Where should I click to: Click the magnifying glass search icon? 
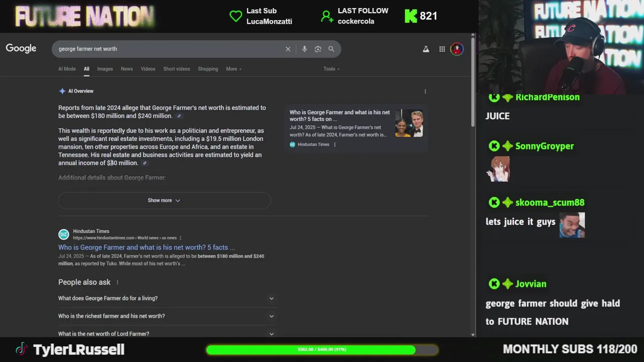331,49
